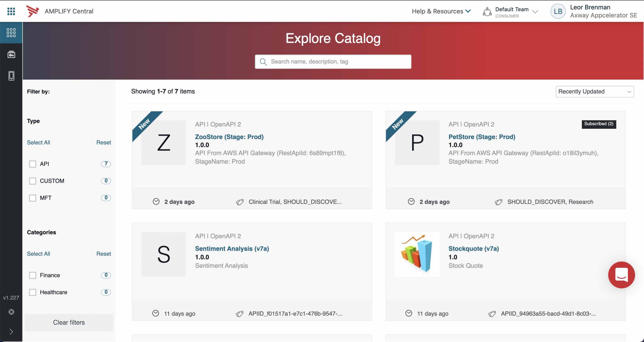Open Sentiment Analysis (v7a) link

(x=232, y=248)
